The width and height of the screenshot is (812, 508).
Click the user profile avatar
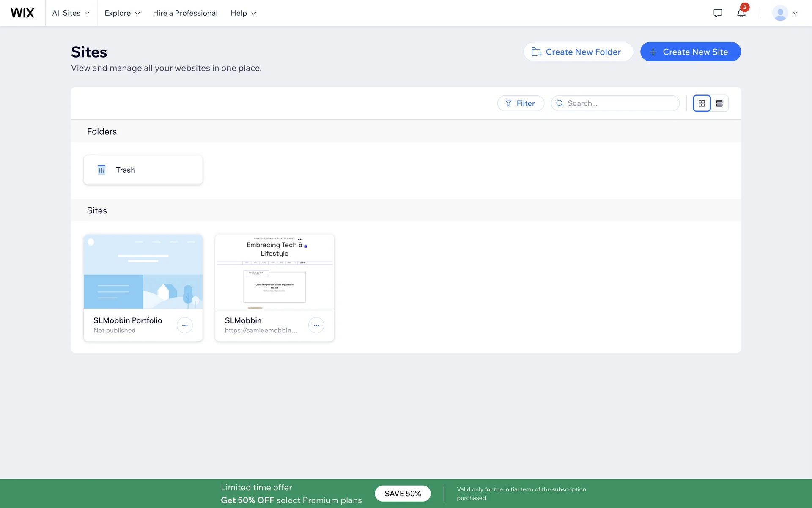779,13
